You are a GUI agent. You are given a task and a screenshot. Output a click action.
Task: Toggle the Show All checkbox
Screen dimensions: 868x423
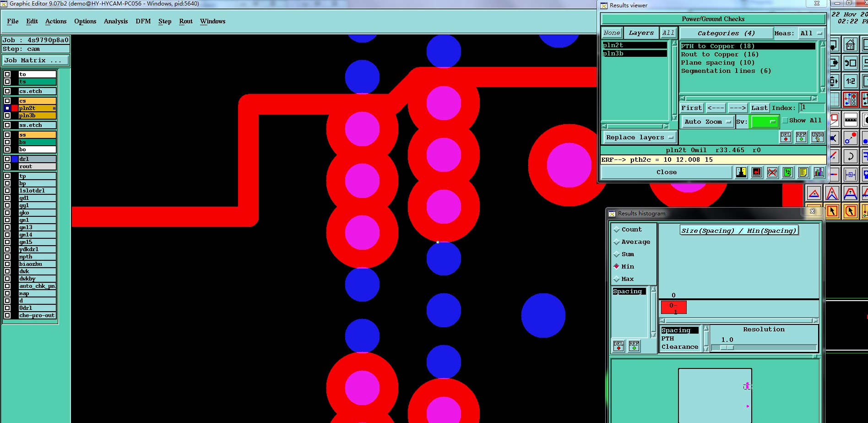click(785, 120)
